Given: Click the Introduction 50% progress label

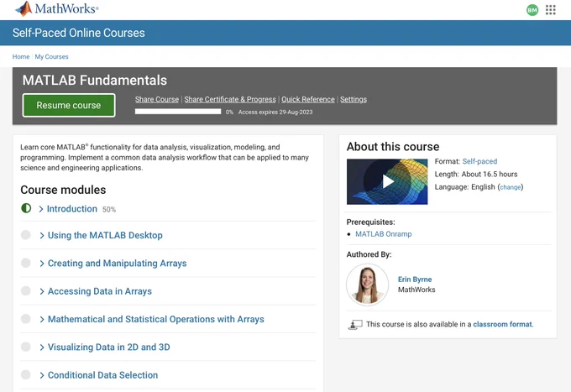Looking at the screenshot, I should [109, 210].
